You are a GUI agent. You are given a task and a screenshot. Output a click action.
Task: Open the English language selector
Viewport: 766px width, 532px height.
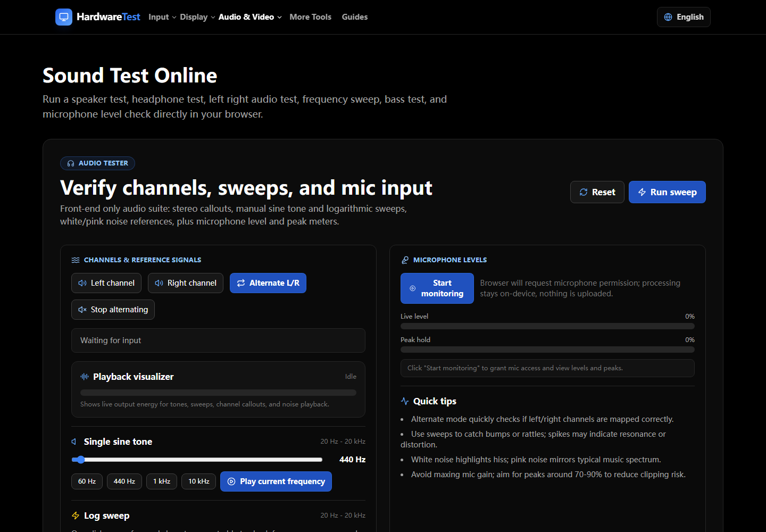[x=684, y=17]
